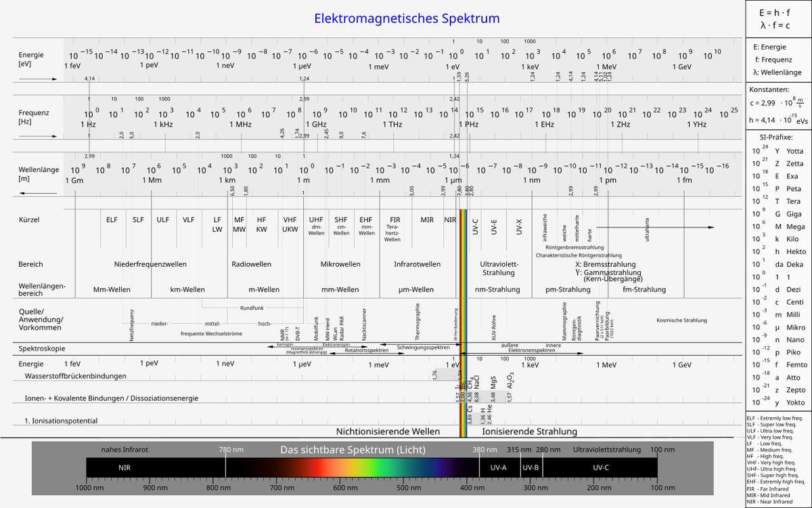Screen dimensions: 812x508
Task: Click the "Ultraviolett-Strahlung" range label
Action: coord(498,268)
